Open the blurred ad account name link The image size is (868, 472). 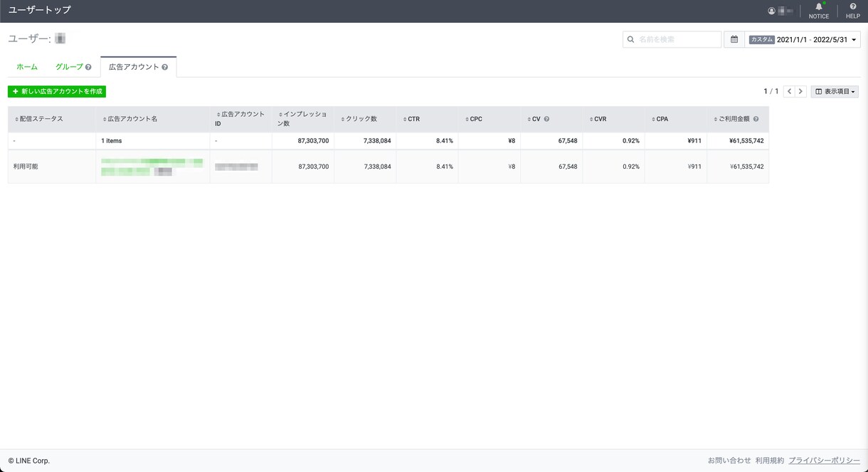pyautogui.click(x=152, y=167)
